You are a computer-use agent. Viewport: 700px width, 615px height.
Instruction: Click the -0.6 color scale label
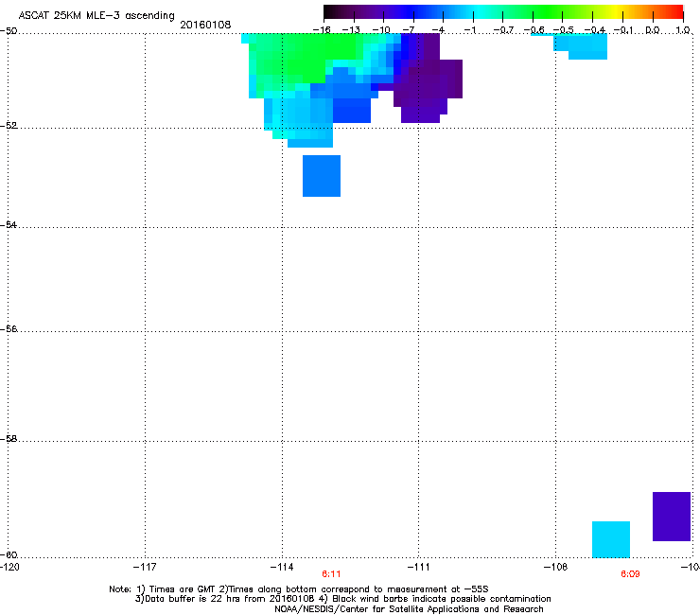[534, 30]
